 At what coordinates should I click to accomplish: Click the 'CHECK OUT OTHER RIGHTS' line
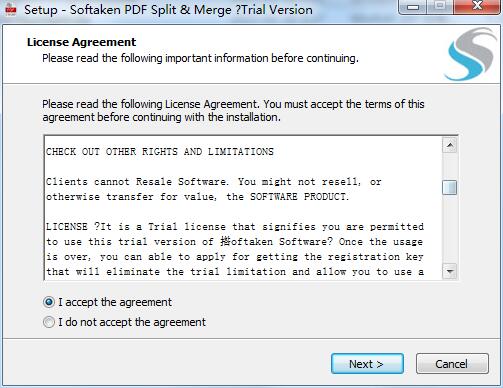(x=160, y=152)
